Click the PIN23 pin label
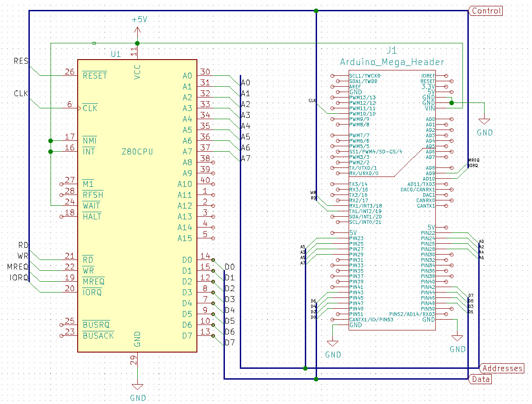Viewport: 532px width, 404px height. pos(356,238)
